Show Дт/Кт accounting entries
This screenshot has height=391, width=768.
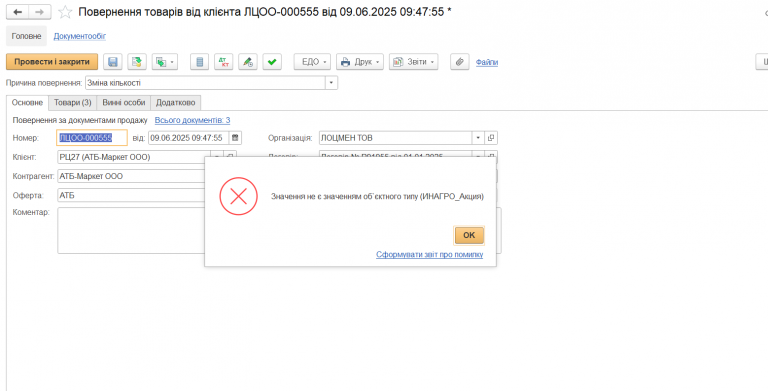click(x=224, y=62)
